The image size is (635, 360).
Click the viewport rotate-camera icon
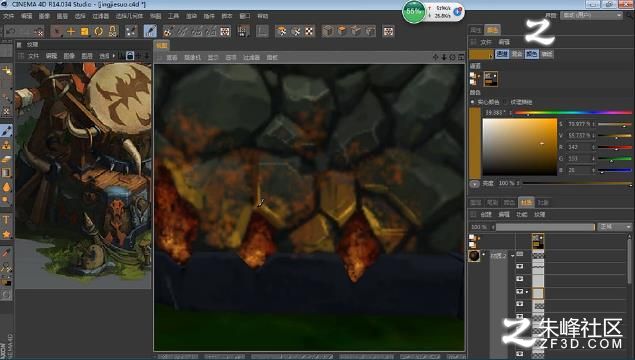[453, 57]
